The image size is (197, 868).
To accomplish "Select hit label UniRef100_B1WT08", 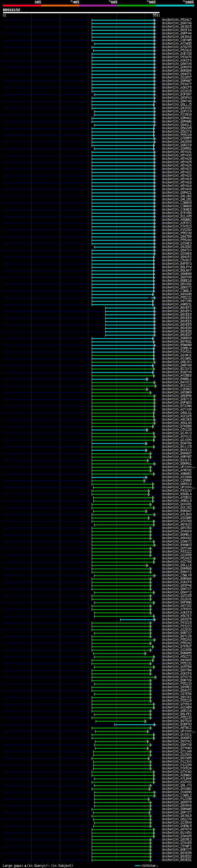I will click(x=177, y=372).
